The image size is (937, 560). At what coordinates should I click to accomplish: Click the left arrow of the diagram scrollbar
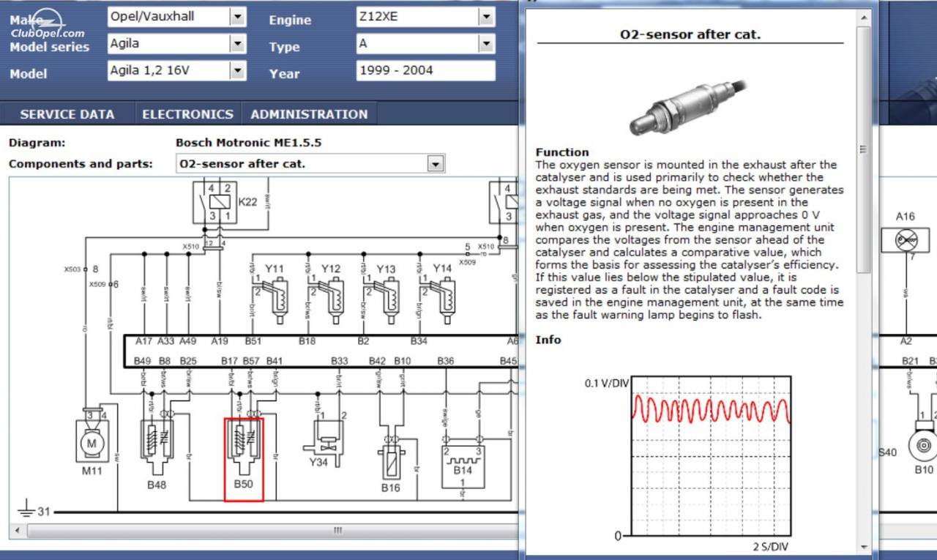(x=18, y=530)
